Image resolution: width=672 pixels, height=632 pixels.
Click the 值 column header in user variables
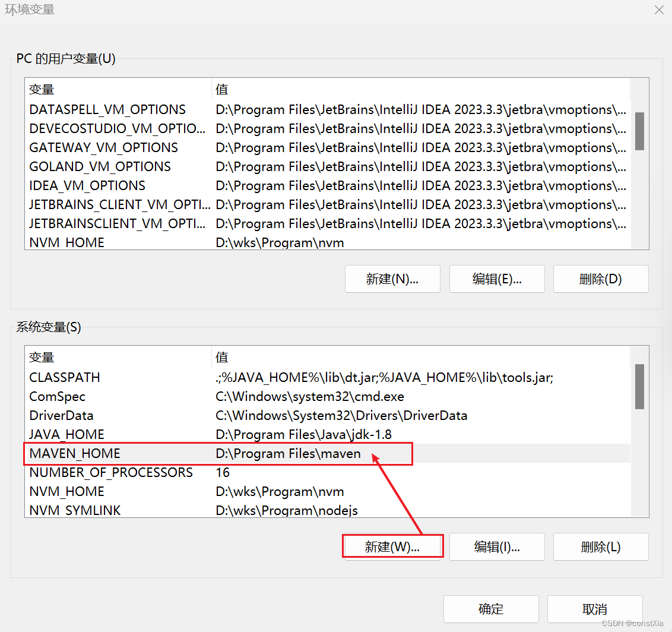pos(421,89)
